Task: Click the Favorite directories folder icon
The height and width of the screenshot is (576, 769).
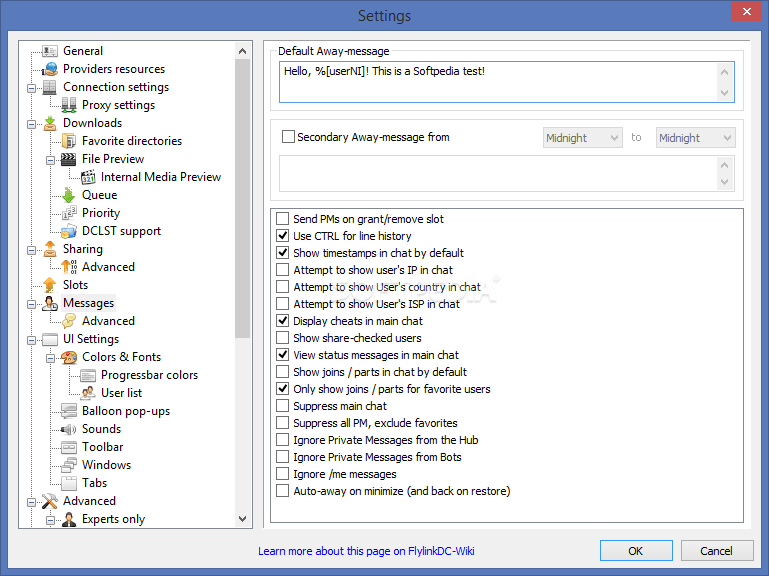Action: tap(69, 141)
